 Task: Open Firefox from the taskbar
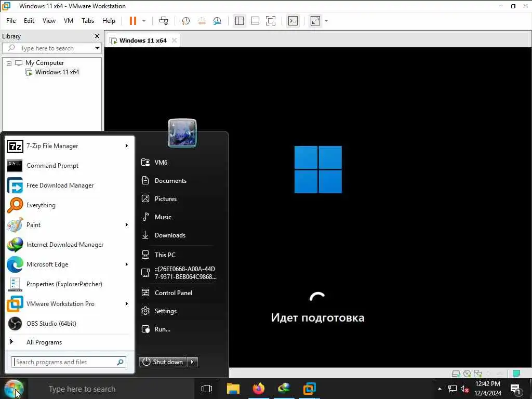tap(259, 389)
